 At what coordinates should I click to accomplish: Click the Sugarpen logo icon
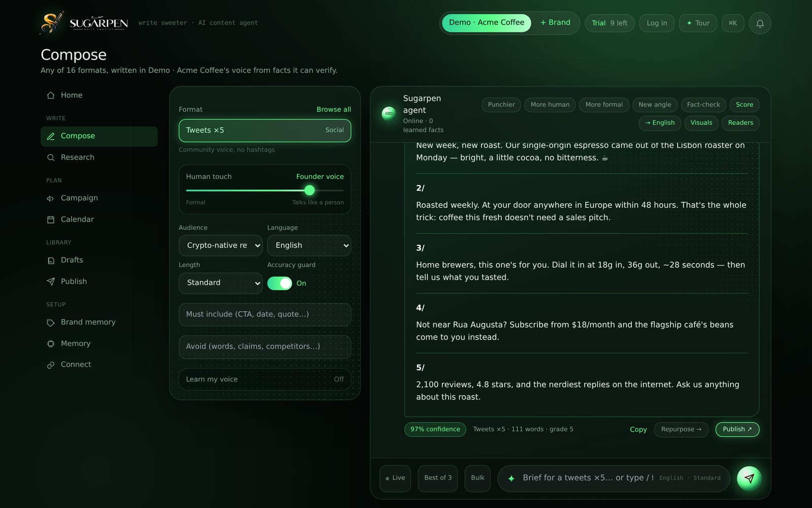(x=52, y=22)
